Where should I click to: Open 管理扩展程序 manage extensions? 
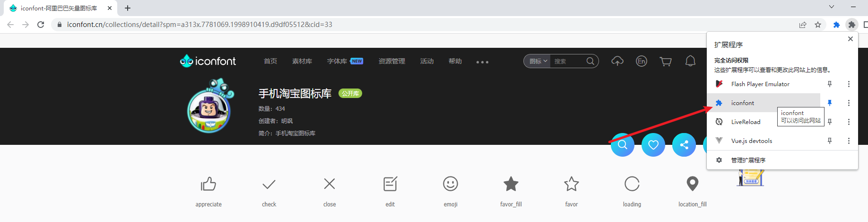click(x=748, y=160)
